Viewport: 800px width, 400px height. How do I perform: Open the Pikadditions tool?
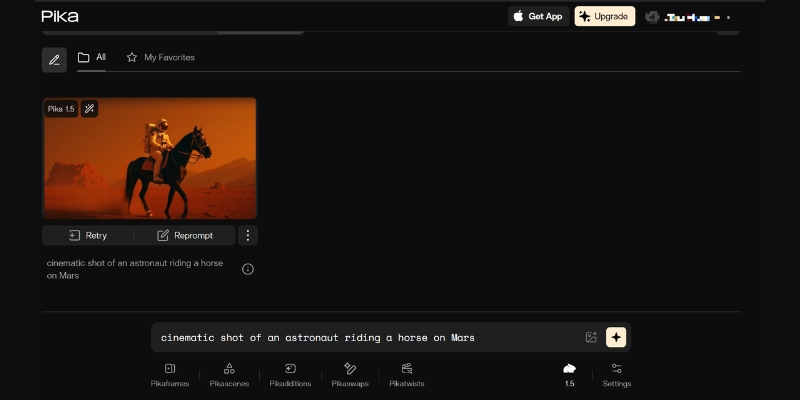tap(290, 374)
